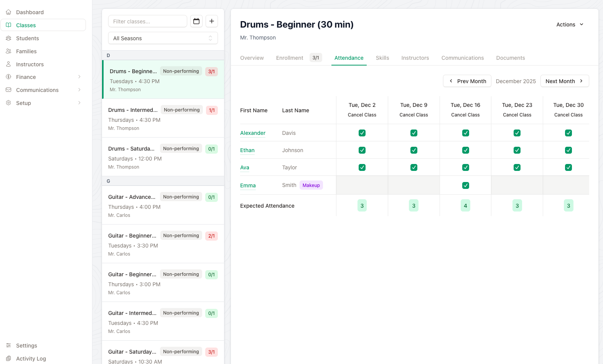The image size is (603, 364).
Task: Select Drums - Intermediate Thursdays class
Action: 163,118
